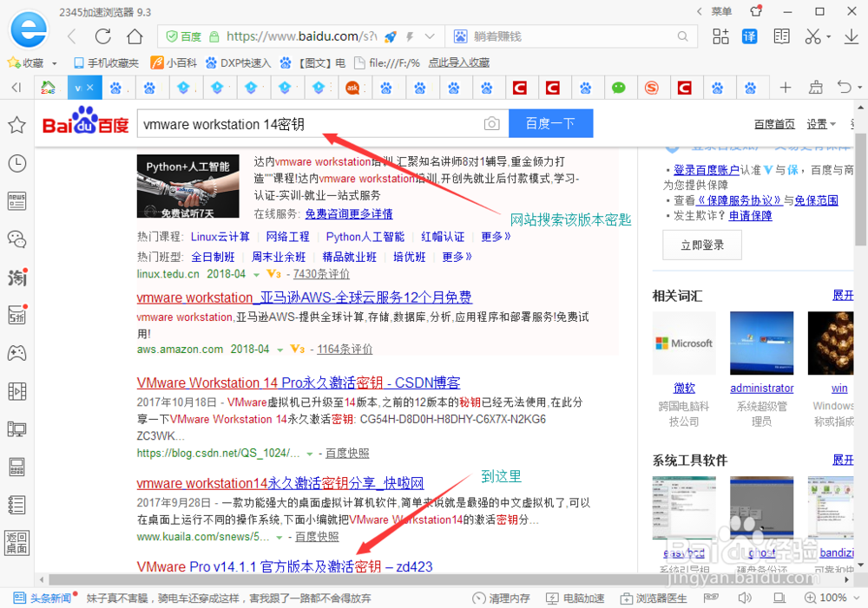
Task: Open the 快啦网 activation key result
Action: pyautogui.click(x=280, y=483)
